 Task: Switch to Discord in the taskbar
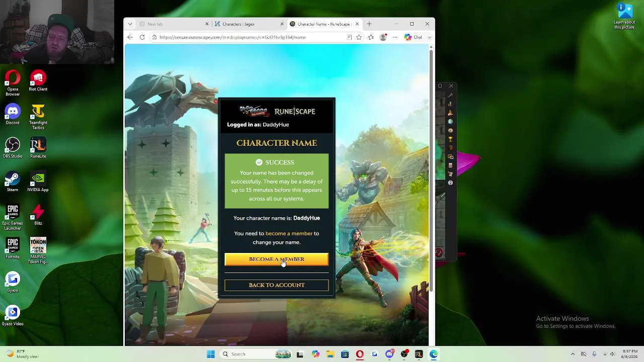(x=389, y=354)
